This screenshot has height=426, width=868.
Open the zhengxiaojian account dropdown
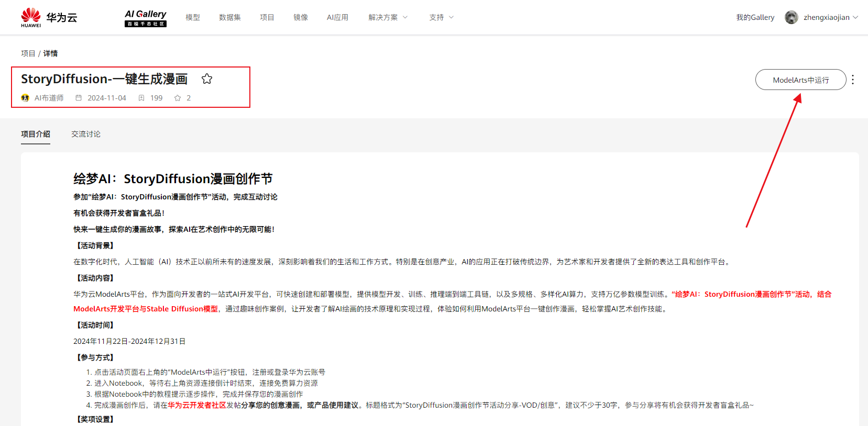(831, 17)
